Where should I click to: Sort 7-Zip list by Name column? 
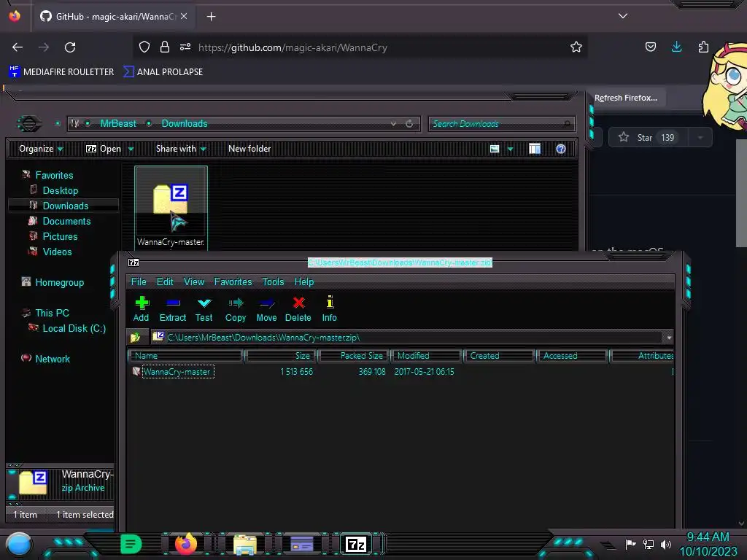tap(186, 356)
